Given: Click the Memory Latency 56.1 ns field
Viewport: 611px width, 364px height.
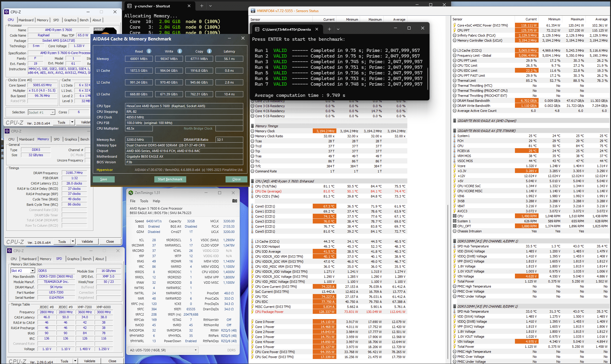Looking at the screenshot, I should coord(229,59).
